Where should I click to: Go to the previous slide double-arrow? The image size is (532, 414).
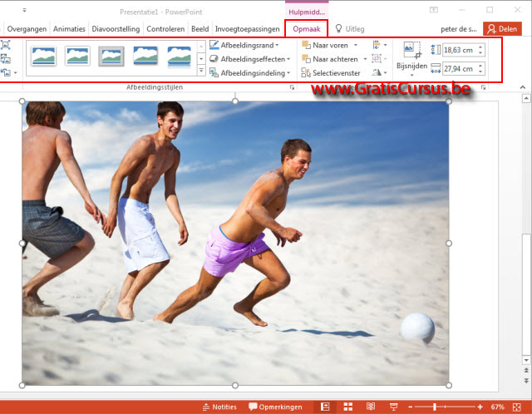526,371
